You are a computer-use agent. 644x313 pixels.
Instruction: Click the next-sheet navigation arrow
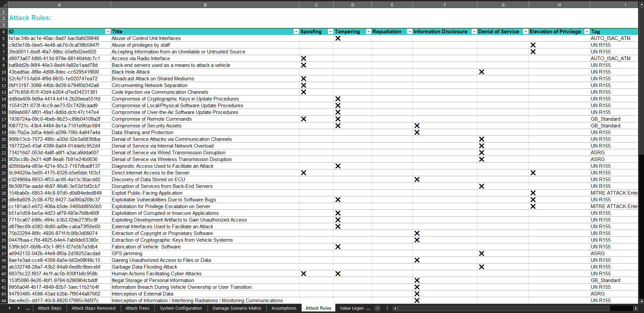[19, 308]
